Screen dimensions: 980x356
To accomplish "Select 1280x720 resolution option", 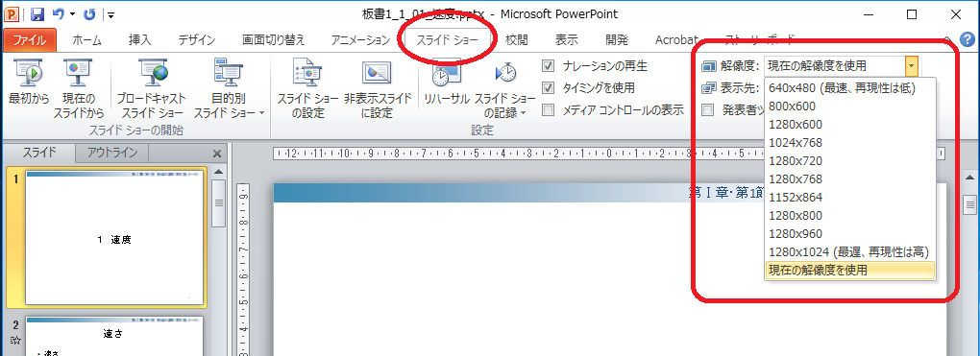I will click(x=850, y=161).
